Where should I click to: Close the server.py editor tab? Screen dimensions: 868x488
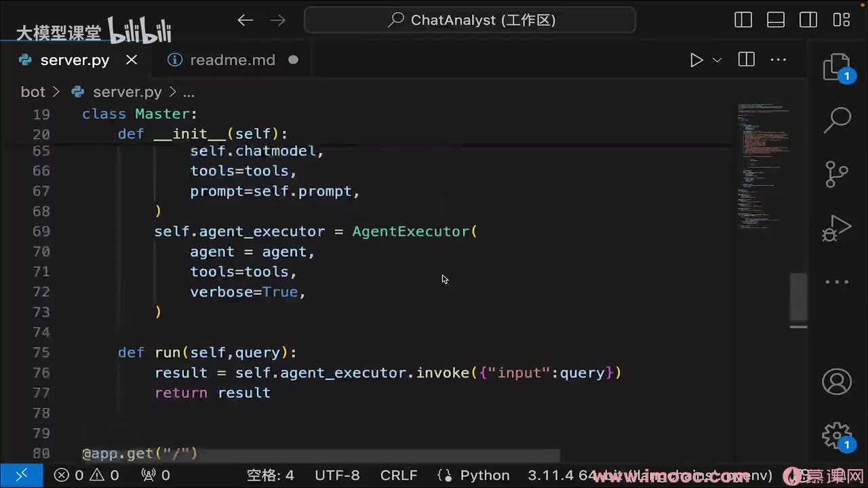pyautogui.click(x=132, y=60)
